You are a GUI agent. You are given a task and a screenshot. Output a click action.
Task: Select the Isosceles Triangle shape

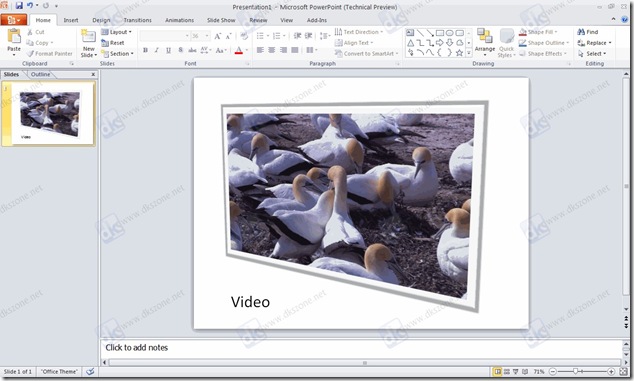tap(410, 43)
